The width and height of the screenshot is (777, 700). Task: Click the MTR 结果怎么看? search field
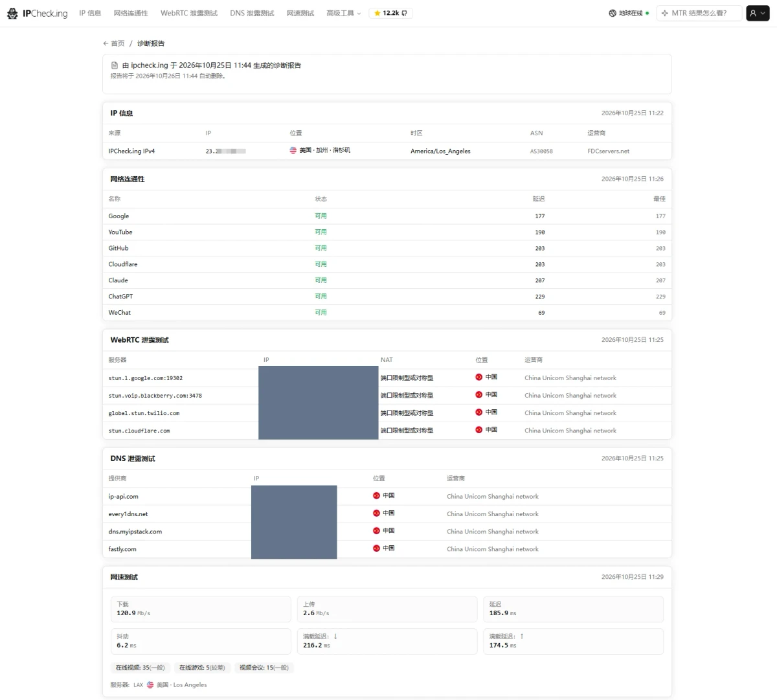pos(699,13)
